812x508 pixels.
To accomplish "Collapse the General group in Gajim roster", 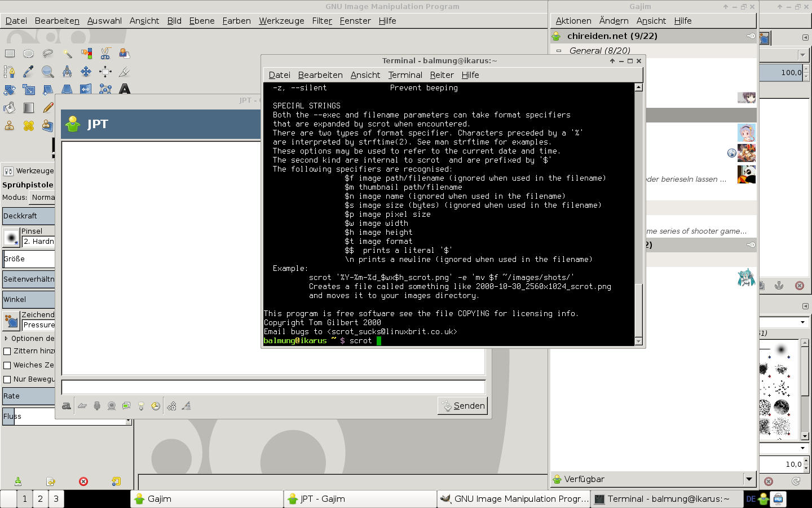I will click(559, 51).
